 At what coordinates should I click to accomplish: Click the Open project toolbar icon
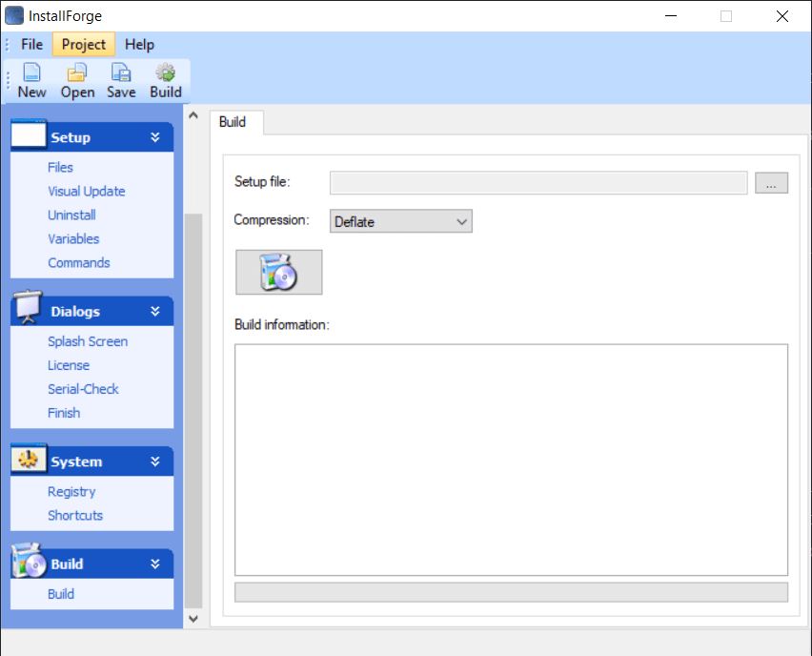[77, 72]
